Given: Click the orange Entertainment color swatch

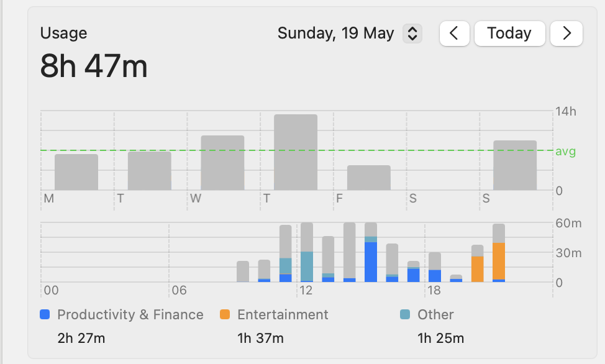Looking at the screenshot, I should click(225, 315).
